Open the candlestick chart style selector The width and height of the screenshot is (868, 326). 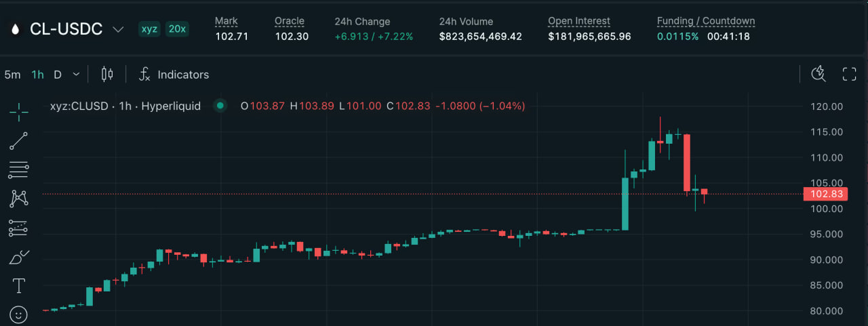[107, 75]
